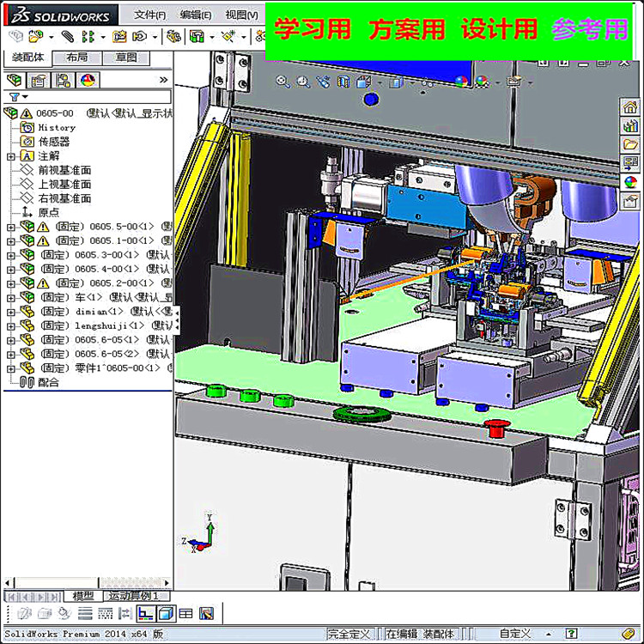The width and height of the screenshot is (644, 644).
Task: Open the 视图(V) menu
Action: [241, 15]
